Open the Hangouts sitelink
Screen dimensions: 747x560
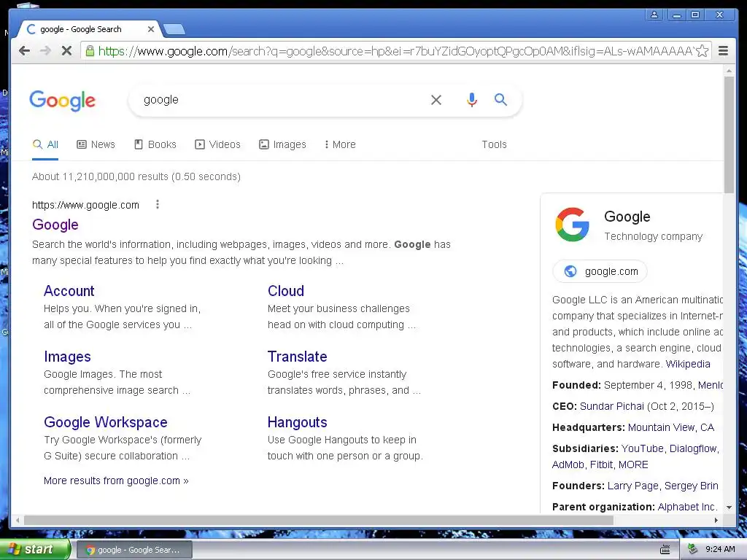[298, 422]
